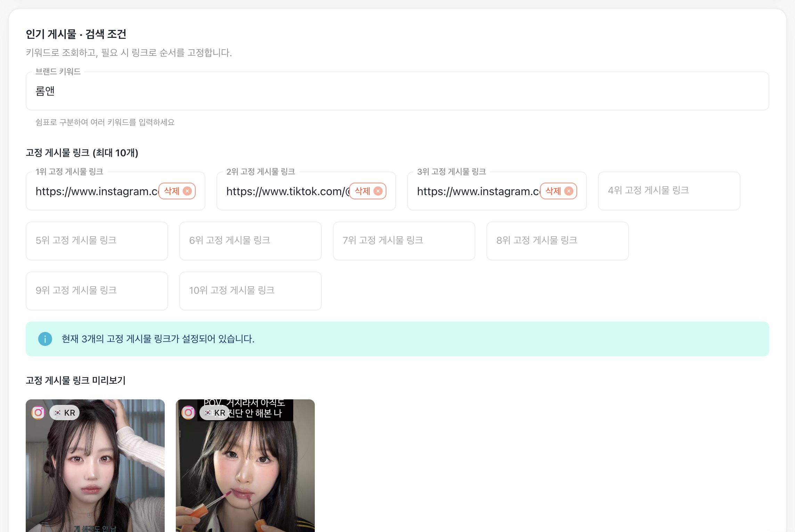The height and width of the screenshot is (532, 795).
Task: Click the empty 5위 고정 게시물 링크 field
Action: pyautogui.click(x=97, y=241)
